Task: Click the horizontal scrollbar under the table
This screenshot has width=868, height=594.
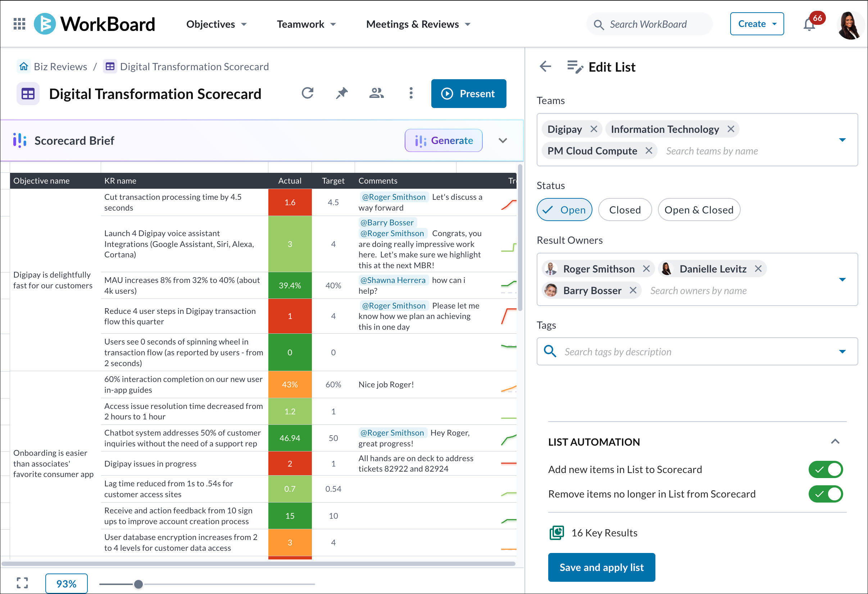Action: point(259,563)
